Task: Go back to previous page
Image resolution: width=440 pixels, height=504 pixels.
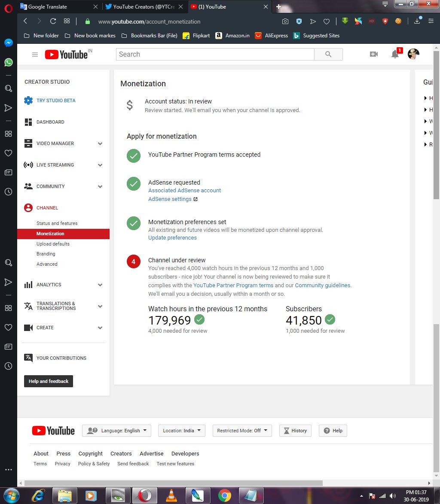Action: tap(25, 21)
